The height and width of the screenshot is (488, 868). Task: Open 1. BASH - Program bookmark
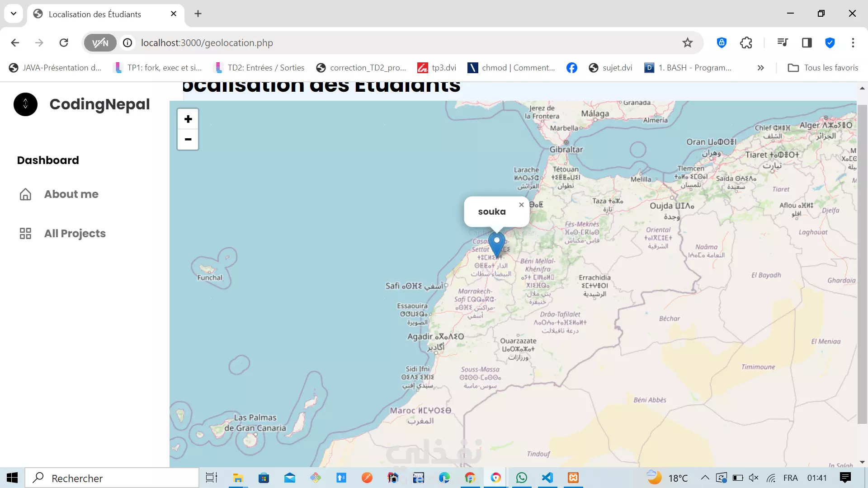click(x=688, y=68)
